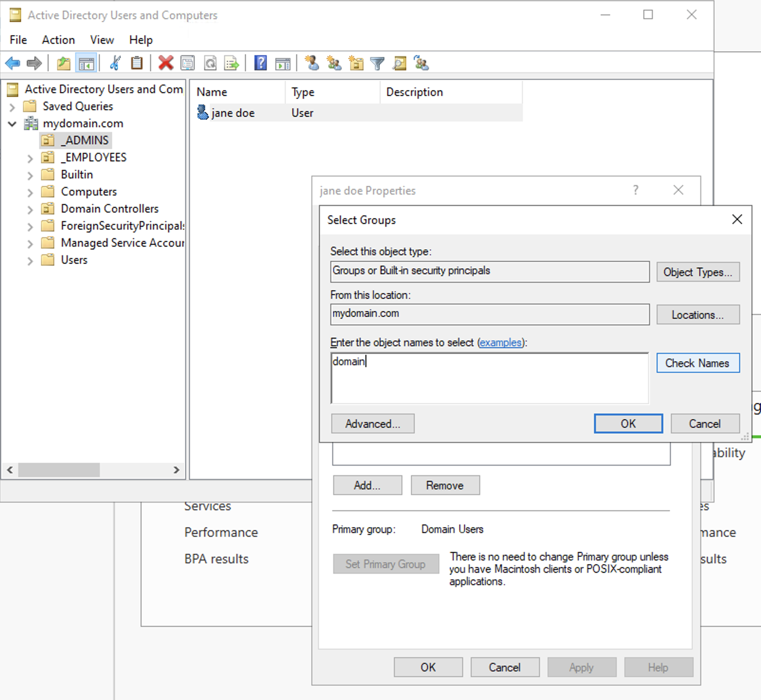Cancel the Select Groups dialog

705,424
